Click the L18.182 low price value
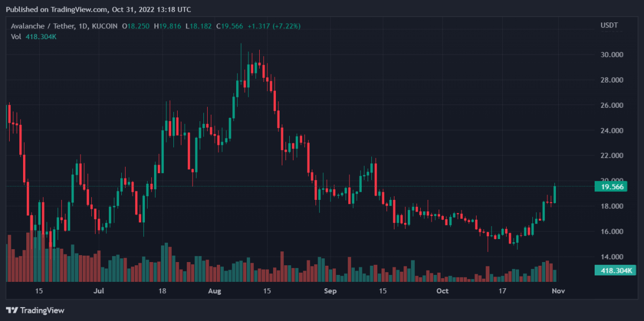The height and width of the screenshot is (321, 644). click(x=199, y=26)
